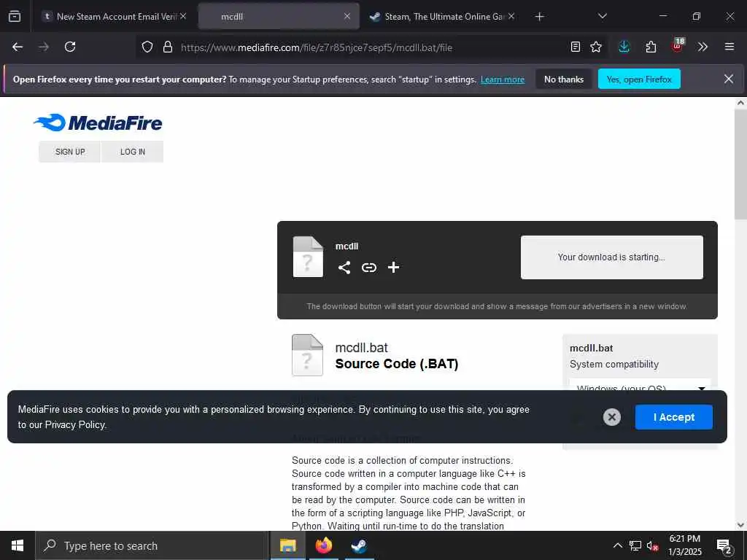This screenshot has height=560, width=747.
Task: Click the plus add-to-account icon
Action: pyautogui.click(x=393, y=267)
